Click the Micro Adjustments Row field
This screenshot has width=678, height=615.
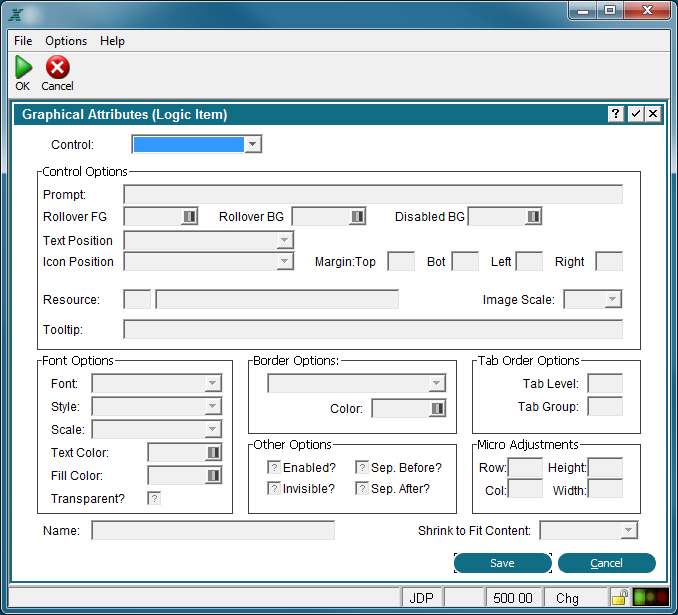525,468
